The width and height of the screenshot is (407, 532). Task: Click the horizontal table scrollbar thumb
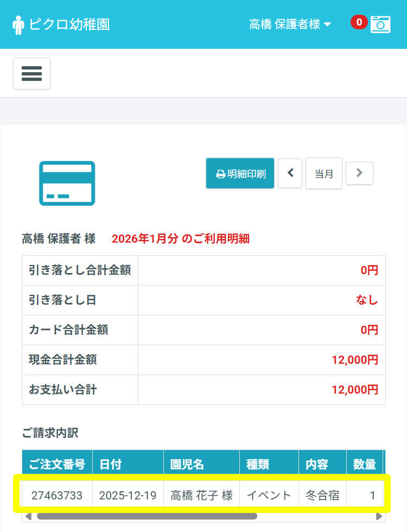tap(147, 516)
